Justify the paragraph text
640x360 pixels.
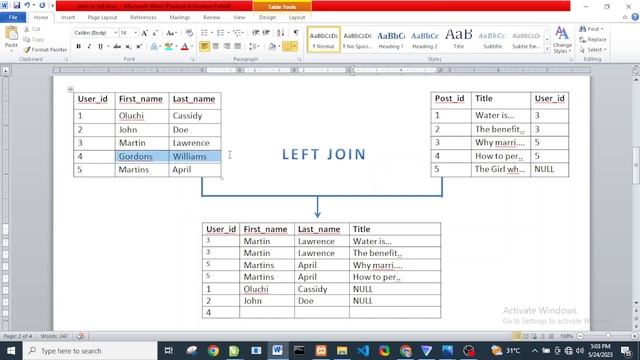pyautogui.click(x=238, y=47)
